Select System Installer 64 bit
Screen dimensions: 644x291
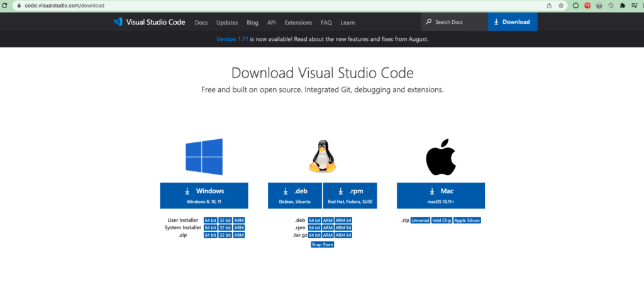point(210,227)
